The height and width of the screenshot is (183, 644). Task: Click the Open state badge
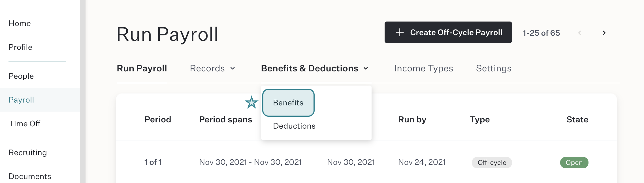[x=574, y=162]
